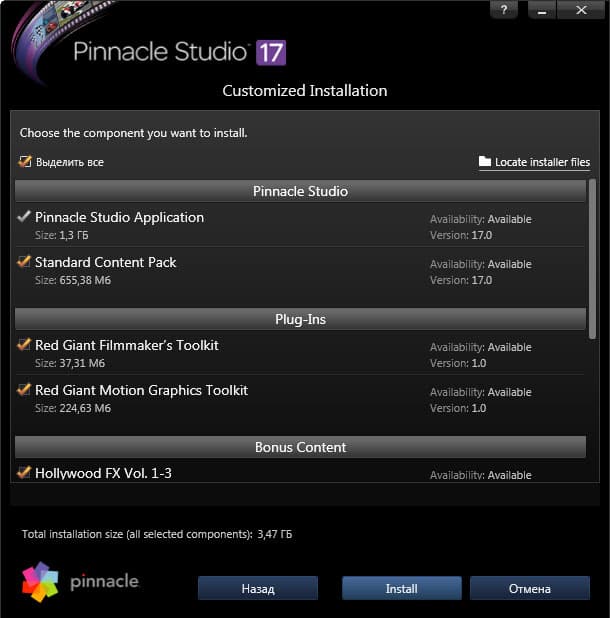
Task: Click the component list vertical scrollbar
Action: [593, 260]
